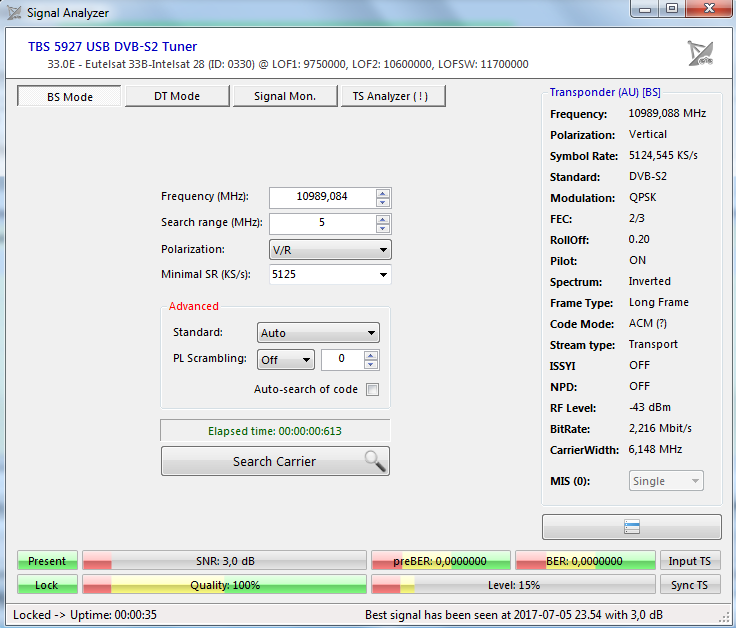Image resolution: width=736 pixels, height=628 pixels.
Task: Click the magnifier icon on Search Carrier
Action: [375, 461]
